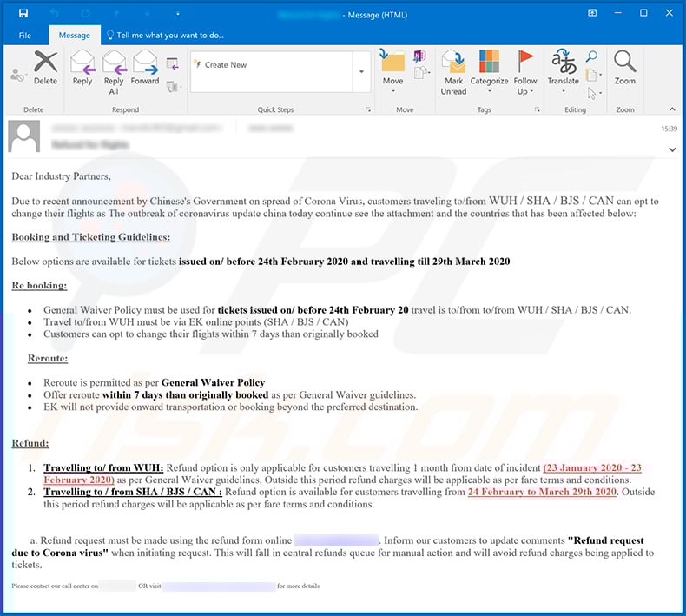Click the 'Reroute:' heading

pos(48,359)
